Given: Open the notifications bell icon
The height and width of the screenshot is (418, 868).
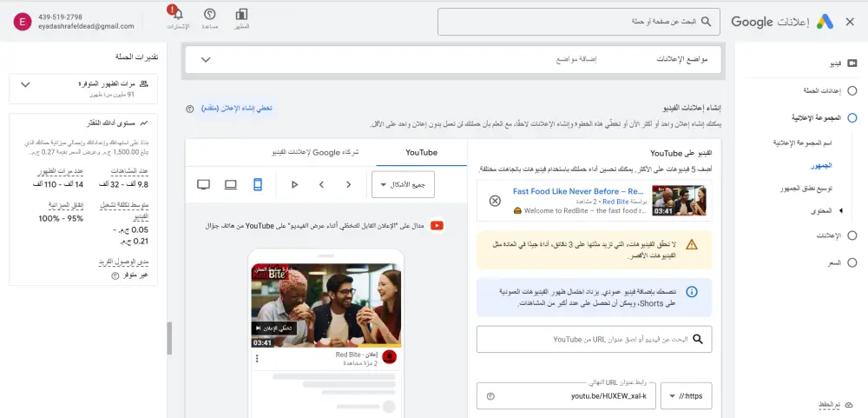Looking at the screenshot, I should click(x=177, y=13).
